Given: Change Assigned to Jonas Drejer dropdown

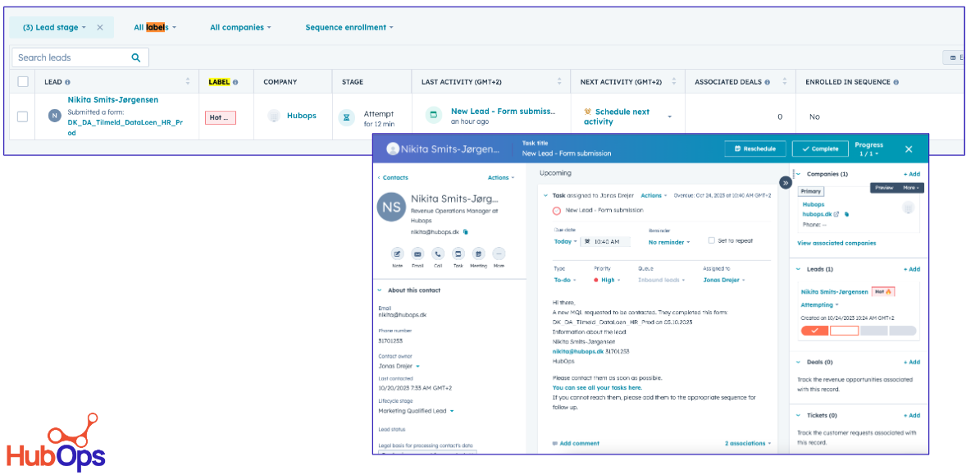Looking at the screenshot, I should tap(724, 280).
